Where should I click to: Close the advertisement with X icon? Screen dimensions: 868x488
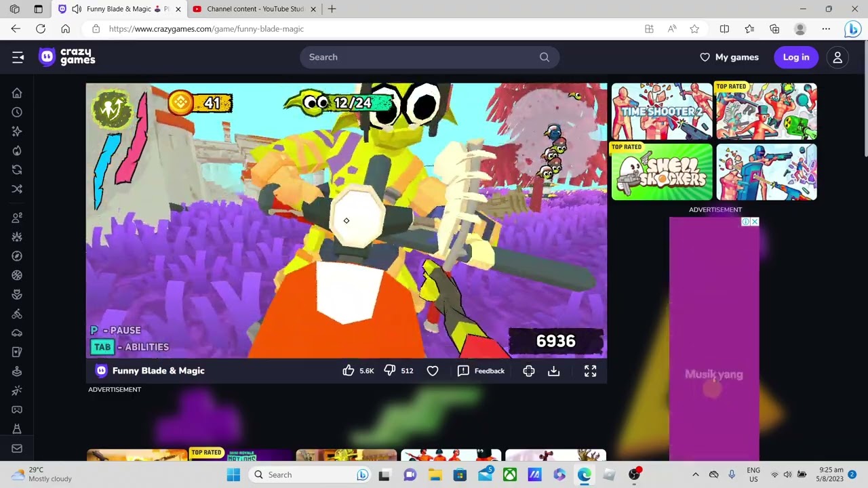(x=755, y=222)
